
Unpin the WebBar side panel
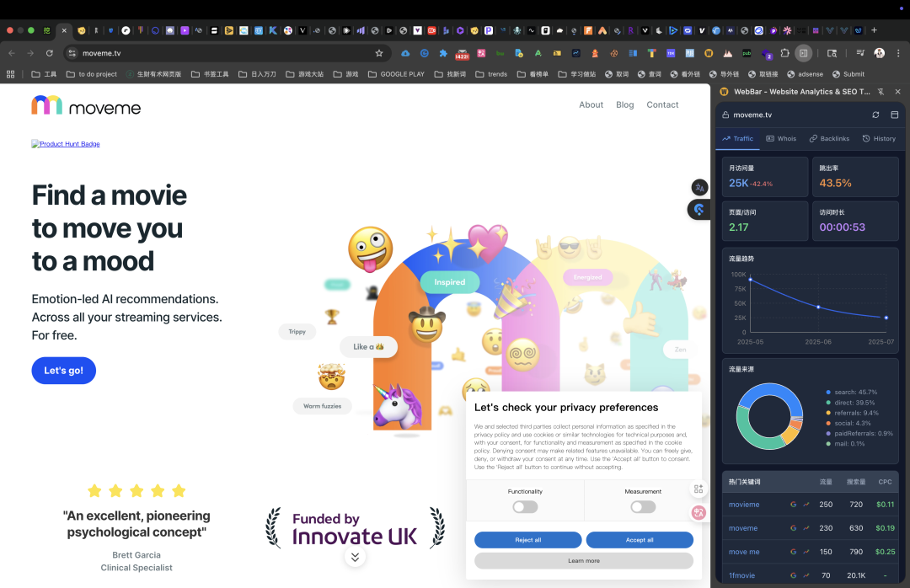point(881,92)
